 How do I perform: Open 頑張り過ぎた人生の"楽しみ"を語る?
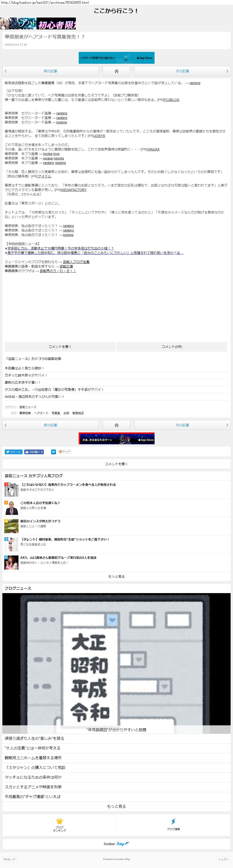click(x=116, y=738)
